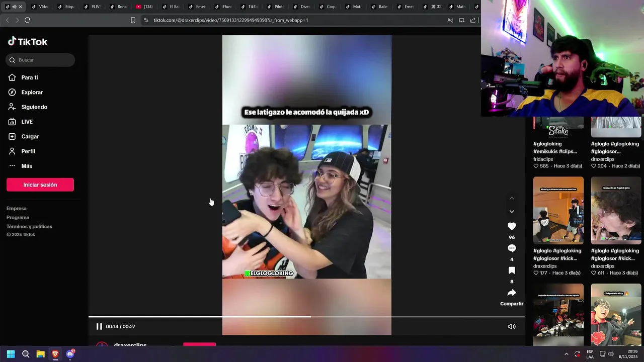Click the Compartir share arrow
This screenshot has width=644, height=362.
point(512,293)
